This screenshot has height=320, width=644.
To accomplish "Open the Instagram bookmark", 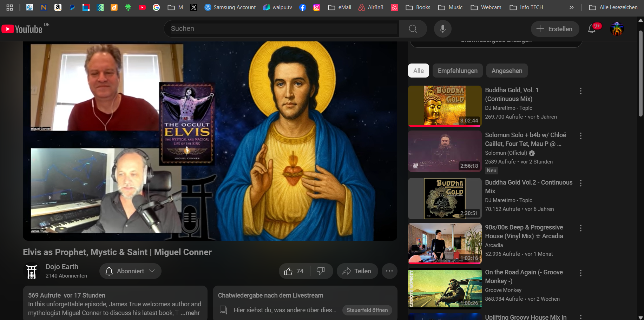I will pos(317,7).
